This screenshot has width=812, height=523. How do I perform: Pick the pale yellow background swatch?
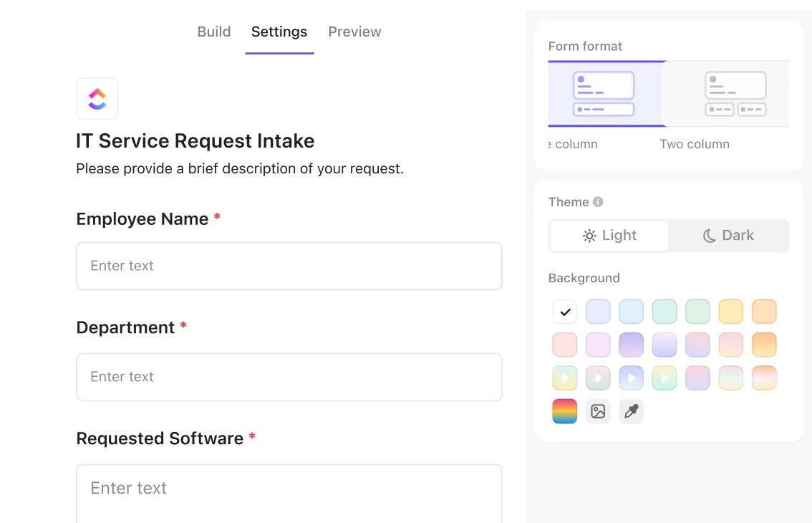click(x=730, y=312)
